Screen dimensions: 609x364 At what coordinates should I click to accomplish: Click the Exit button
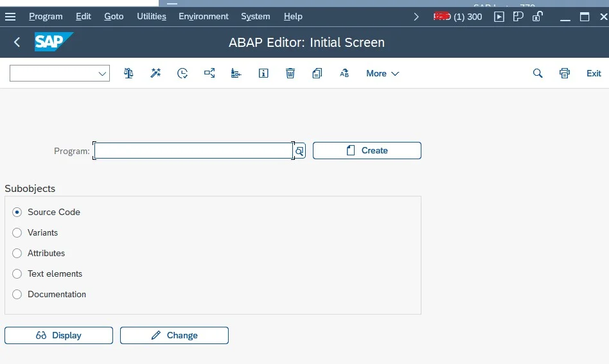point(594,73)
